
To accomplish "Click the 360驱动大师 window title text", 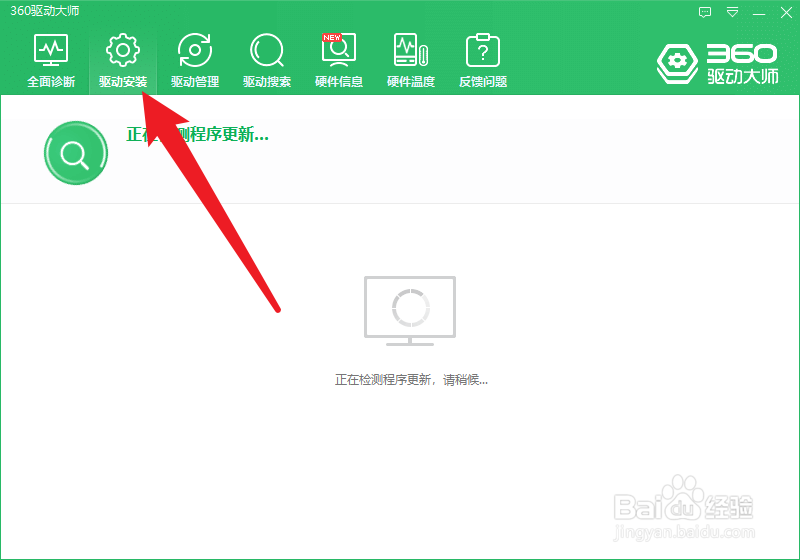I will tap(45, 11).
